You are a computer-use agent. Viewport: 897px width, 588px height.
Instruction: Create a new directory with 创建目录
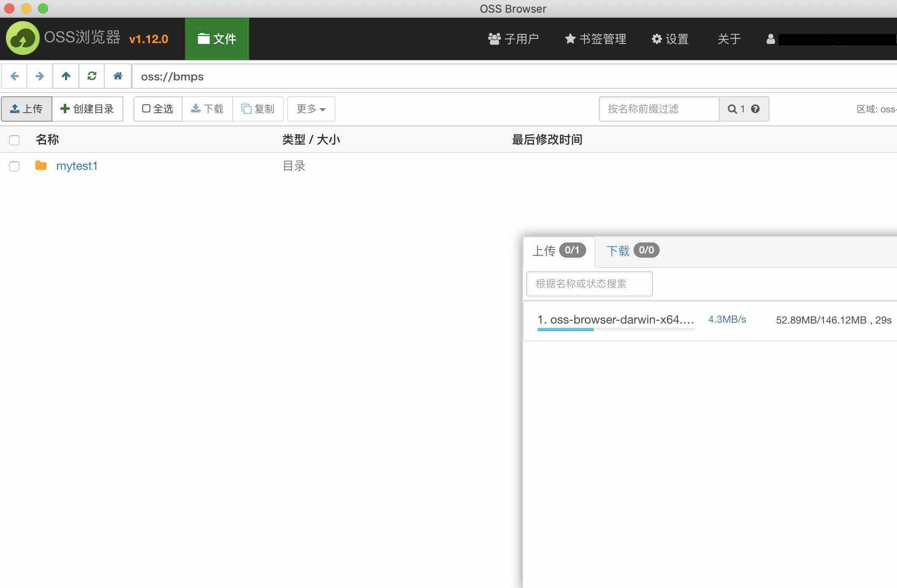coord(87,109)
